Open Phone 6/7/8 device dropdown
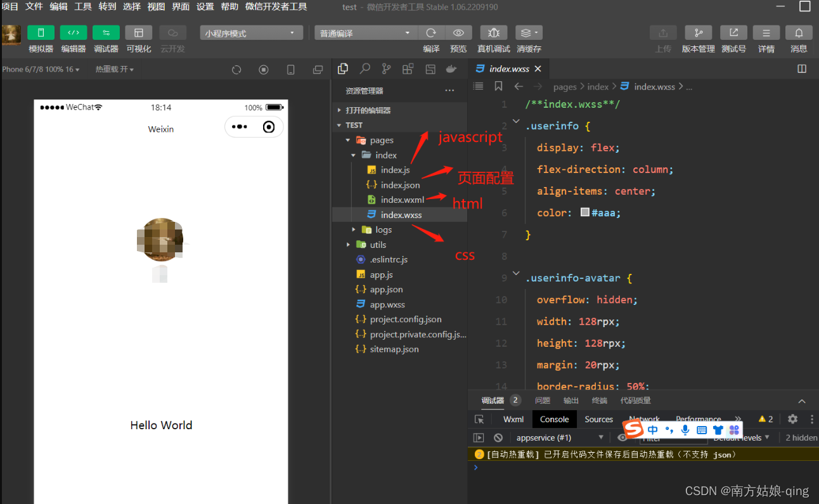The width and height of the screenshot is (819, 504). pyautogui.click(x=40, y=69)
